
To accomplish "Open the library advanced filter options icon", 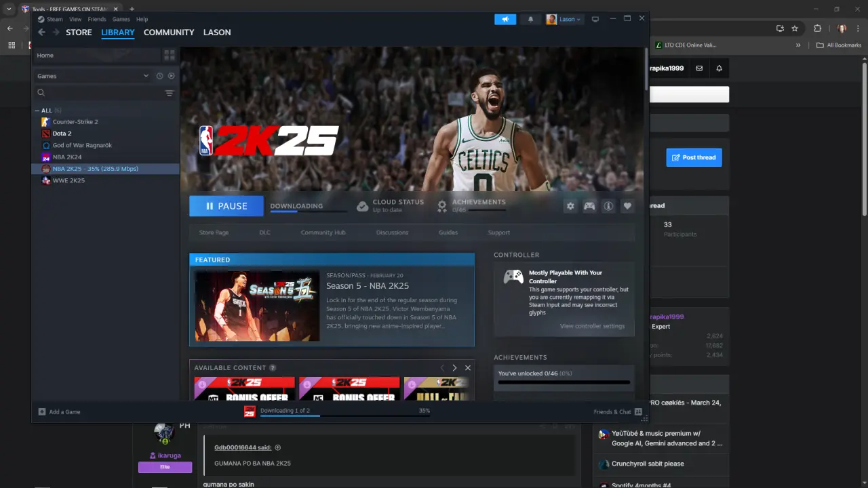I will pos(170,93).
